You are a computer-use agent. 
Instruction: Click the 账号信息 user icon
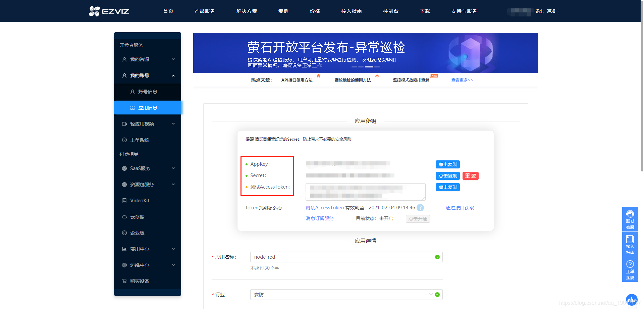pos(132,92)
